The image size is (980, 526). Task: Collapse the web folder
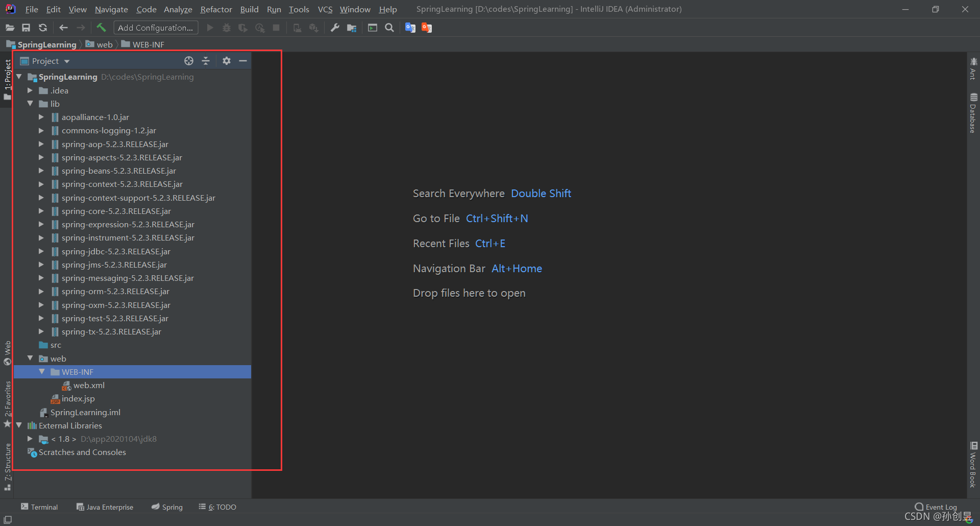pos(30,358)
